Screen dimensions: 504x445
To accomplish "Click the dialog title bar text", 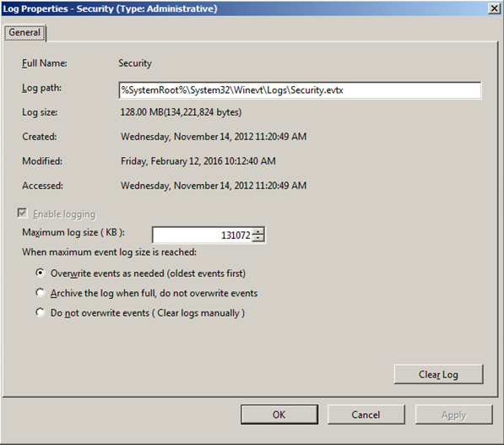I will click(x=110, y=8).
